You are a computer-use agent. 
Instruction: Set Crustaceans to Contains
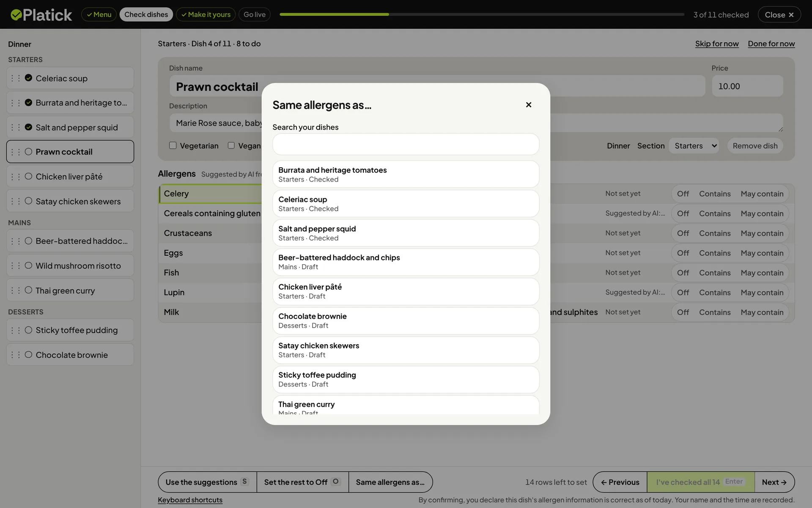click(714, 233)
